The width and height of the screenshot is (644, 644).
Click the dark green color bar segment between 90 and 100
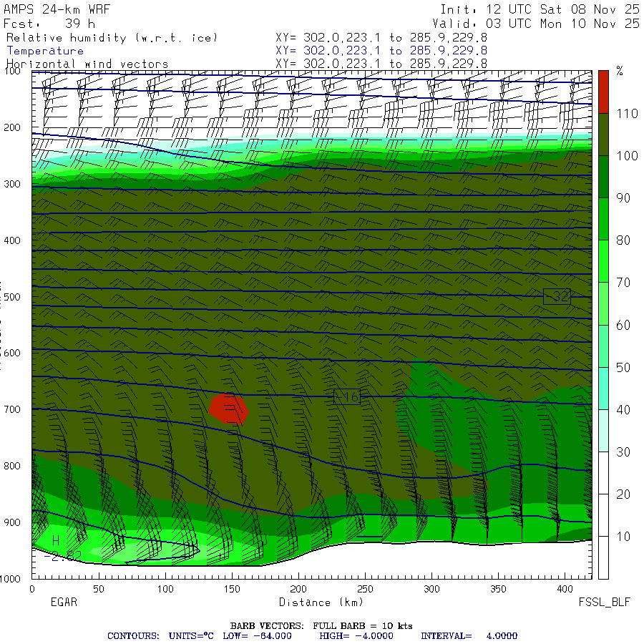(603, 177)
